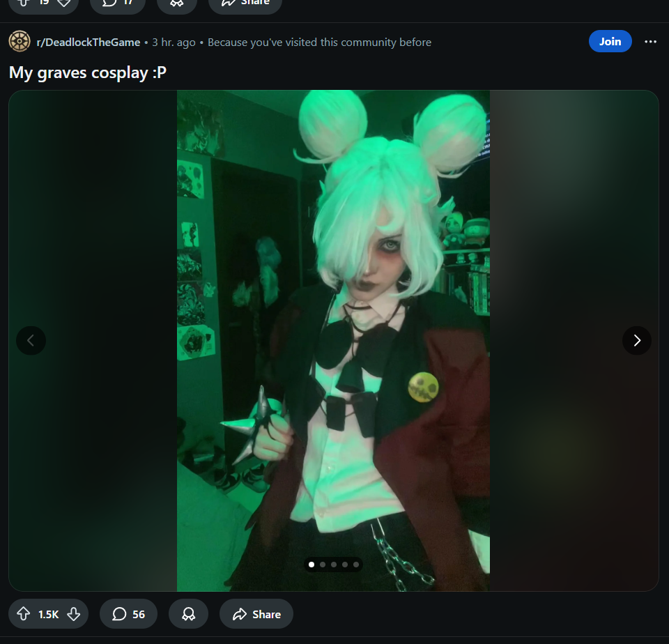Open the post options three-dot menu

click(650, 41)
